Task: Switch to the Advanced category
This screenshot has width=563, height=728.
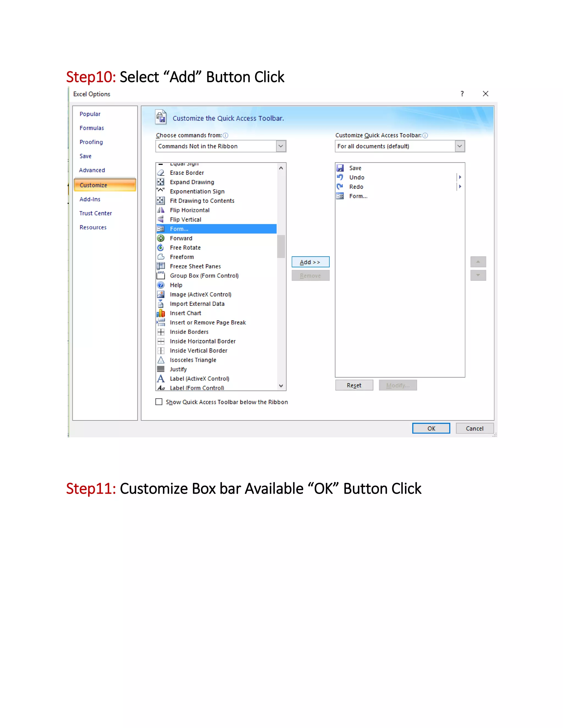Action: pyautogui.click(x=92, y=170)
